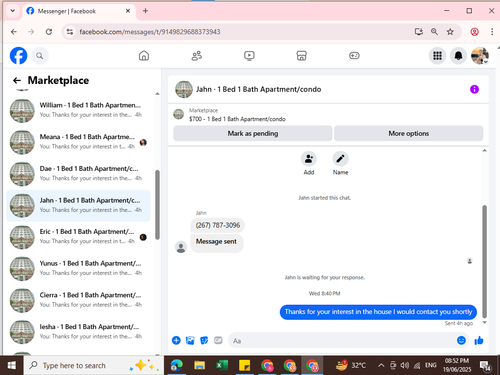Open the emoji picker
The height and width of the screenshot is (375, 500).
(x=461, y=340)
